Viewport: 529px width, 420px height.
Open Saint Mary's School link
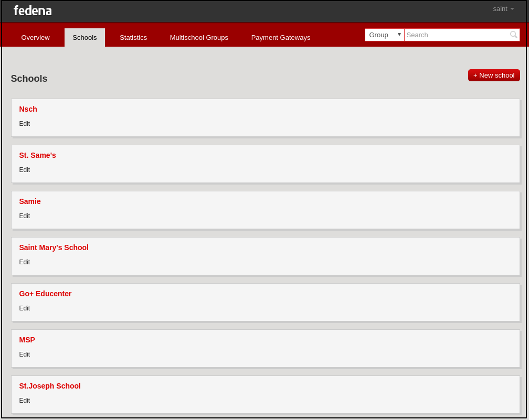[54, 247]
